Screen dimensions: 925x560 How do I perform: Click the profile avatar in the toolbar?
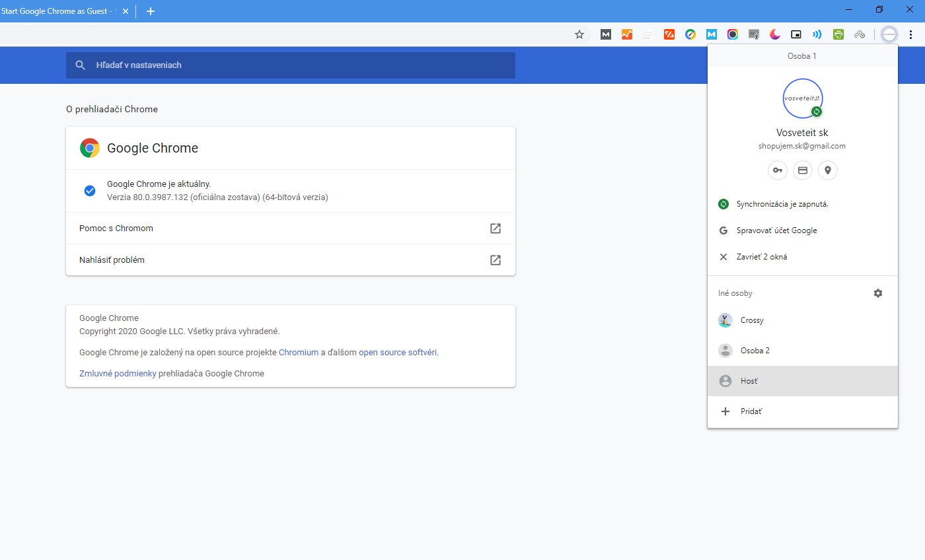(x=889, y=34)
